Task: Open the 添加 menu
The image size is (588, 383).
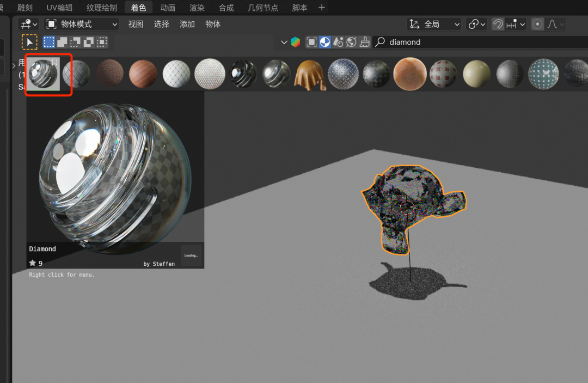Action: point(187,24)
